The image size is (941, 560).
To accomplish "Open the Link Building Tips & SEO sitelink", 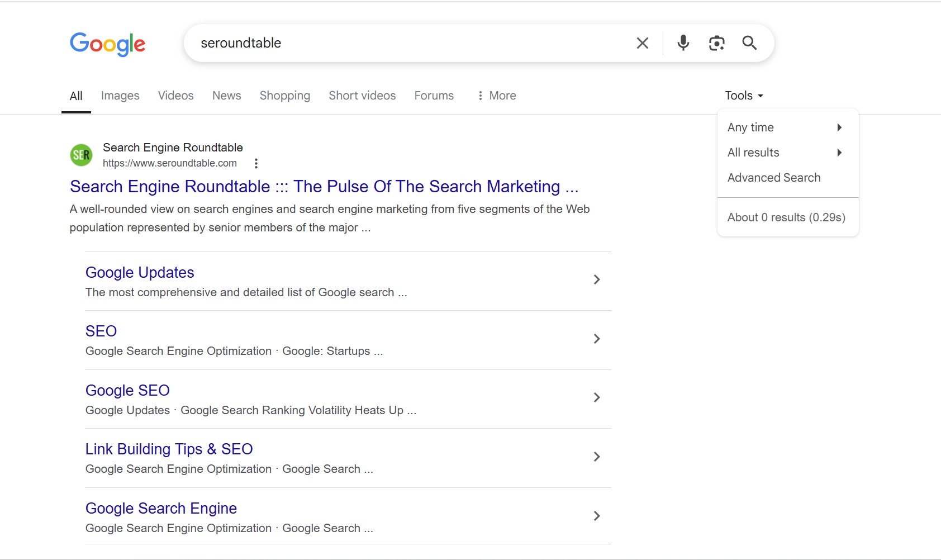I will [169, 449].
